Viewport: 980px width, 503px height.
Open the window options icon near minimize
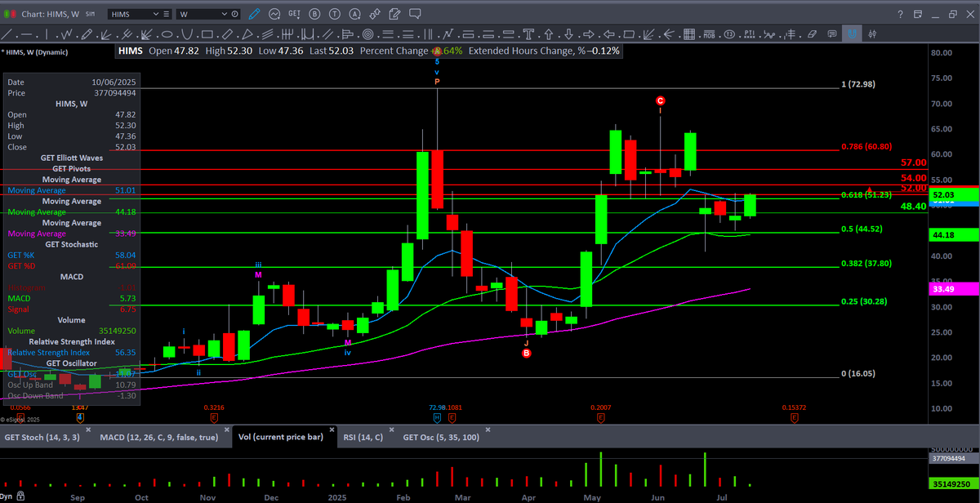click(x=918, y=15)
